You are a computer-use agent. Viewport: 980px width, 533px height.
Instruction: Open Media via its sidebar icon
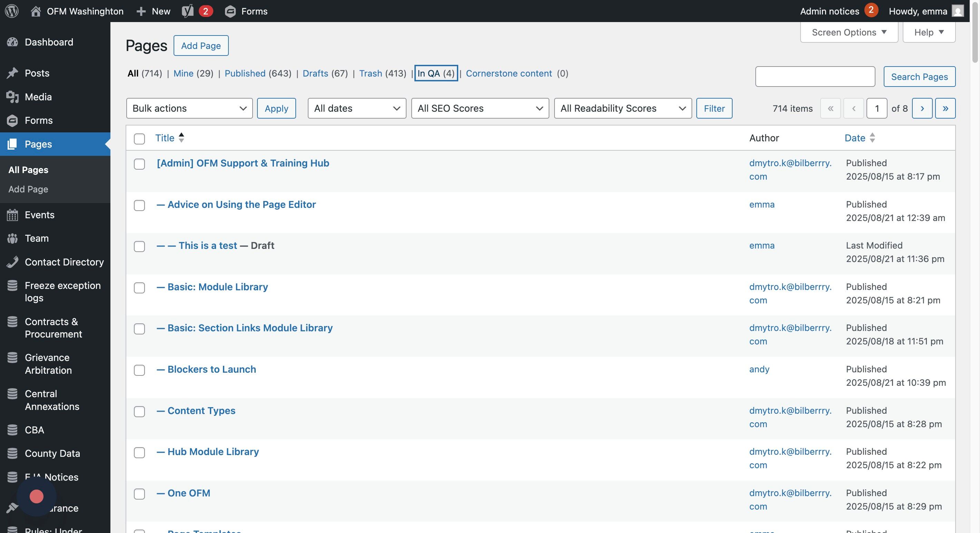[12, 97]
